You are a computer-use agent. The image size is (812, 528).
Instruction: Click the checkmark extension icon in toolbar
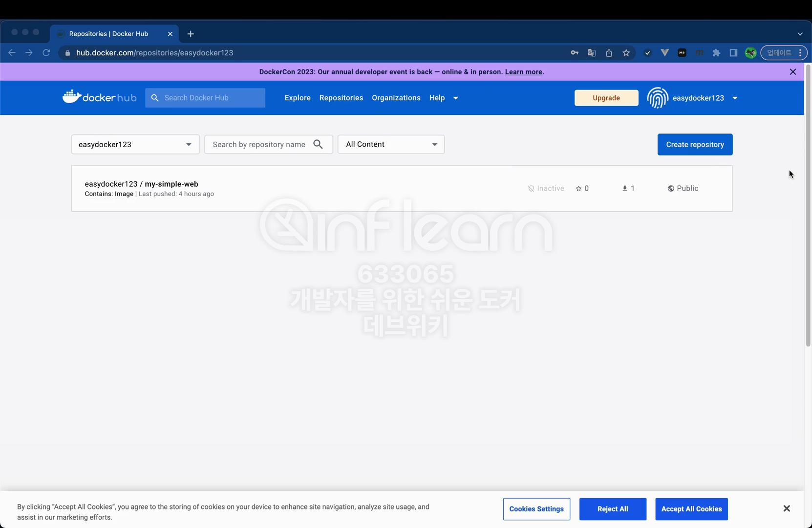point(647,53)
